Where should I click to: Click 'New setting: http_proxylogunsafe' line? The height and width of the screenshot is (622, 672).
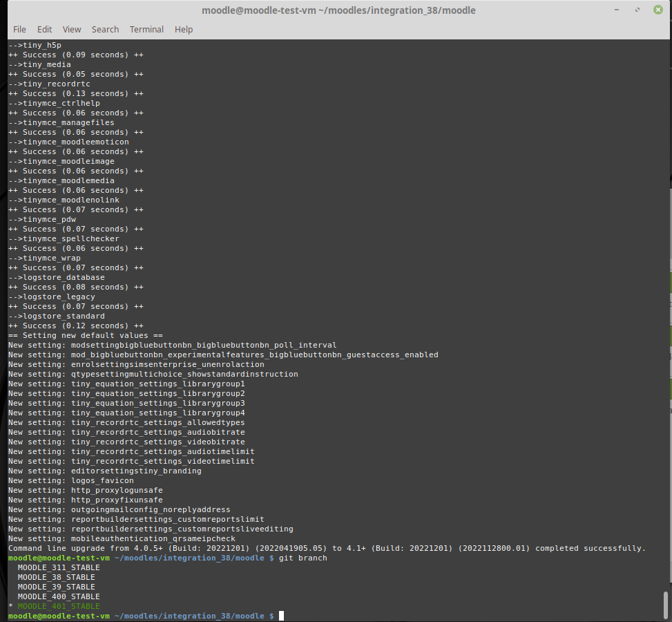coord(85,490)
